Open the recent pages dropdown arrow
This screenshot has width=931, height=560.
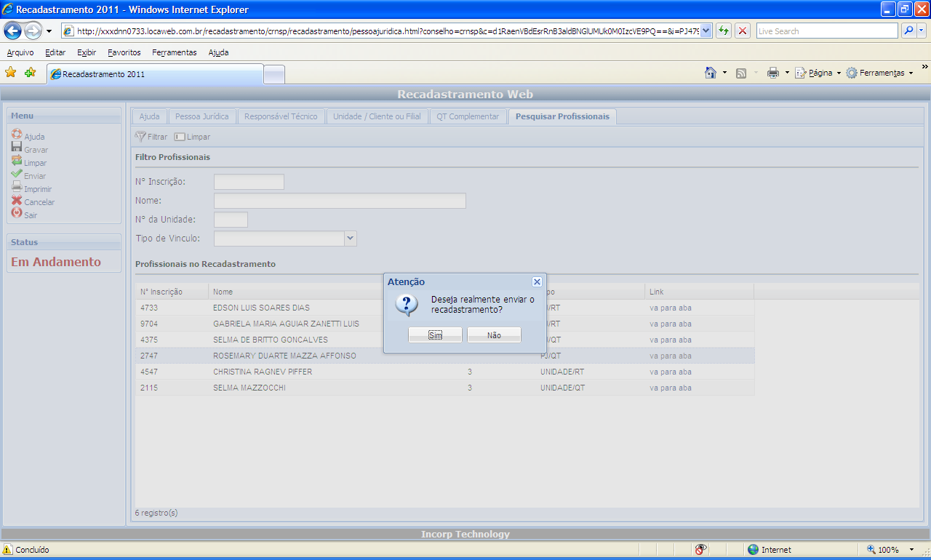49,31
